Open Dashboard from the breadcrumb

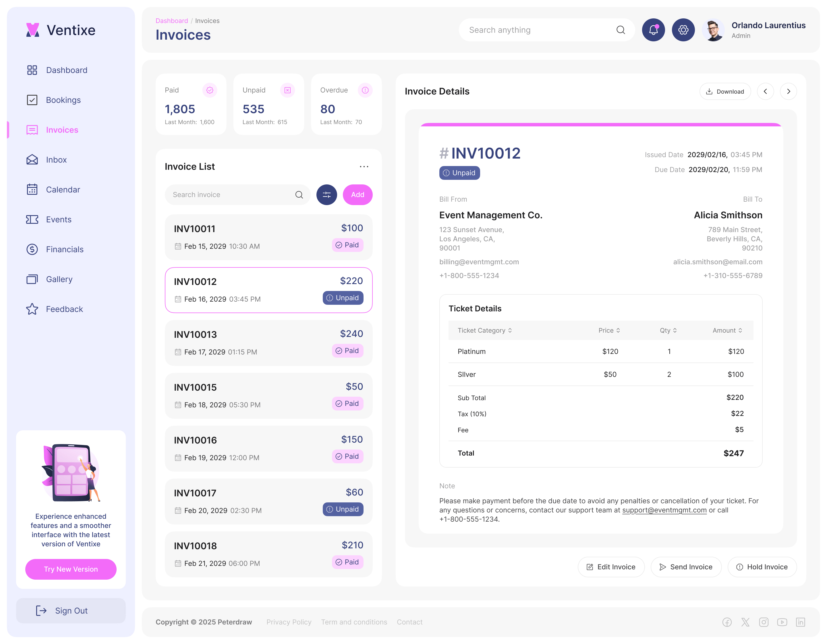point(172,21)
